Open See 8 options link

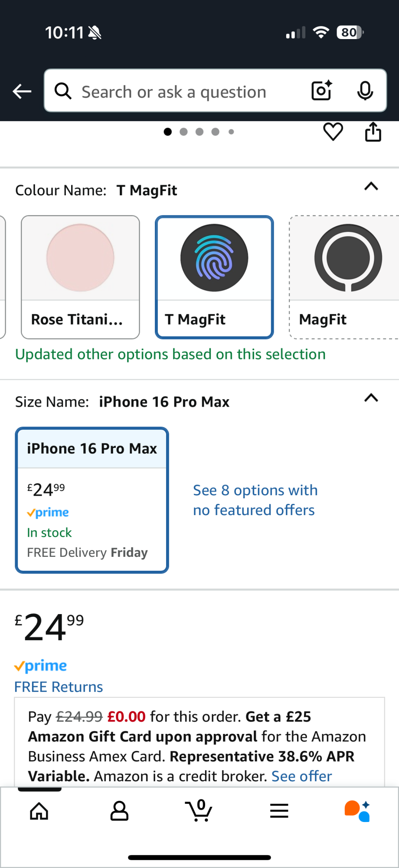pos(255,500)
